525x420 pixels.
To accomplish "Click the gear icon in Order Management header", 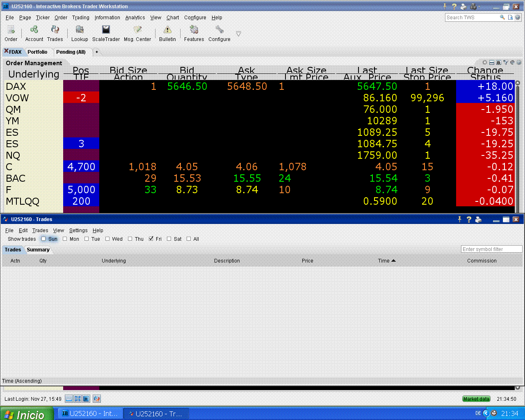I will (485, 63).
